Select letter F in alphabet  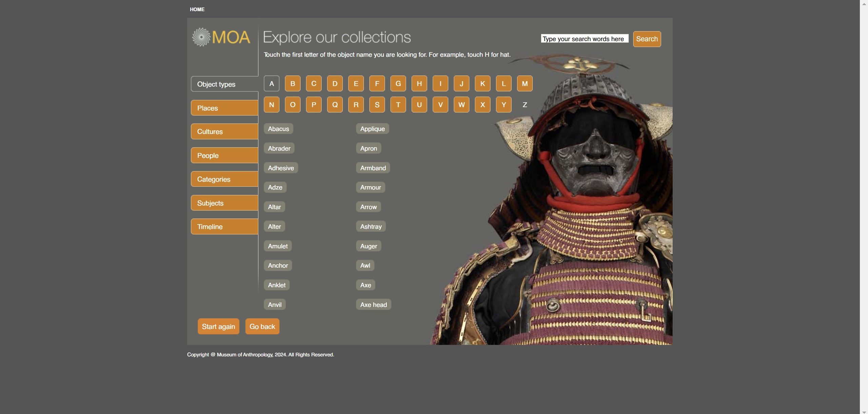pos(377,83)
